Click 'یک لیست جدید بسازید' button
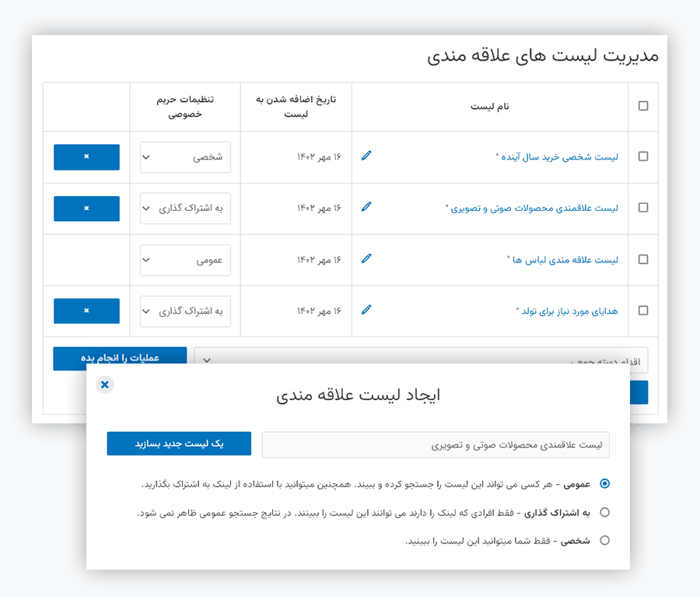Screen dimensions: 700x597 [179, 444]
